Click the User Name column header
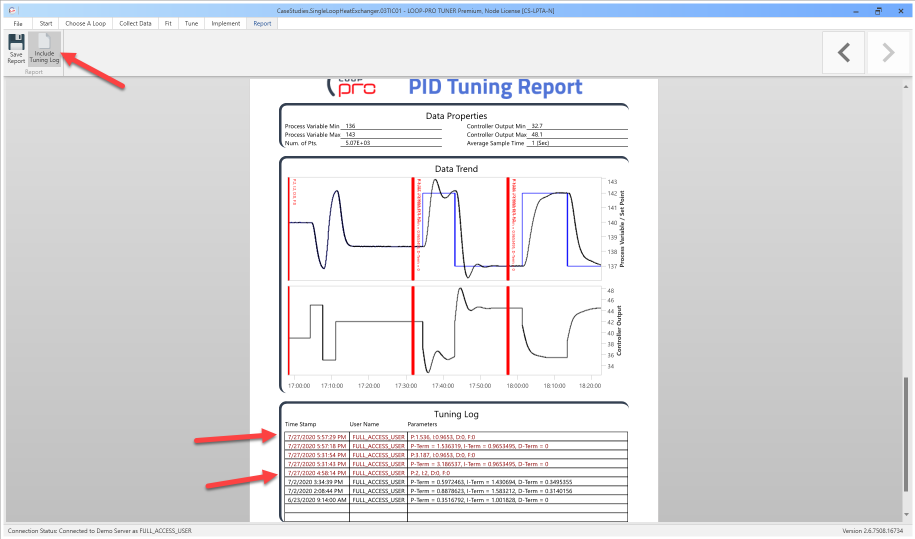 coord(364,424)
